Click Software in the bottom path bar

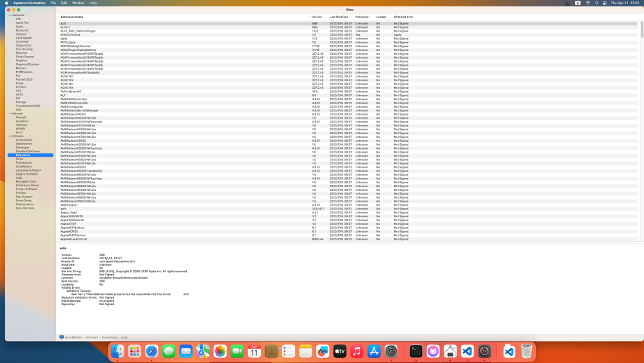click(x=91, y=337)
